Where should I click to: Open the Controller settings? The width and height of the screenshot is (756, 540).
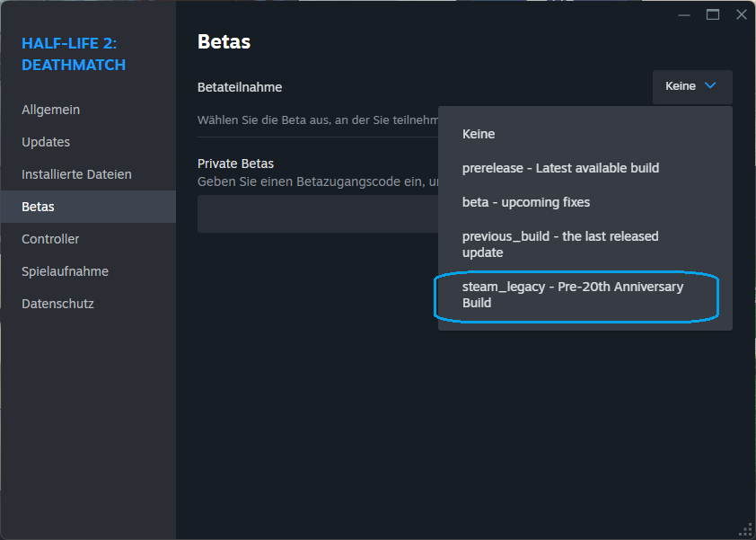[50, 238]
